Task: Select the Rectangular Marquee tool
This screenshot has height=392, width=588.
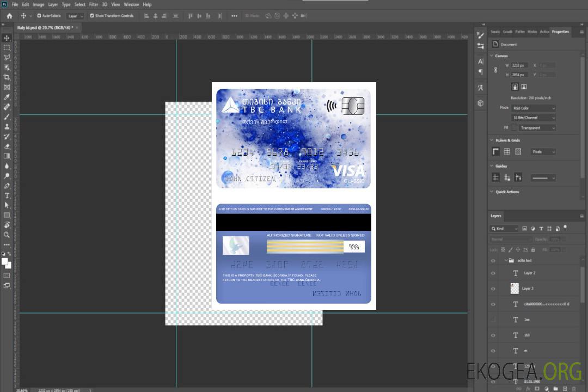Action: [x=7, y=48]
